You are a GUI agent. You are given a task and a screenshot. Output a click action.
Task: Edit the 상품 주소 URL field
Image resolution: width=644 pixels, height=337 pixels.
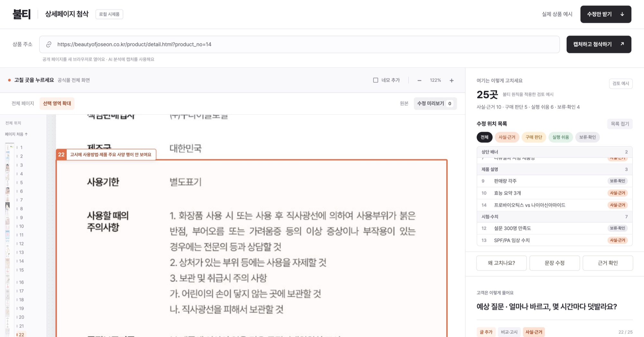299,44
